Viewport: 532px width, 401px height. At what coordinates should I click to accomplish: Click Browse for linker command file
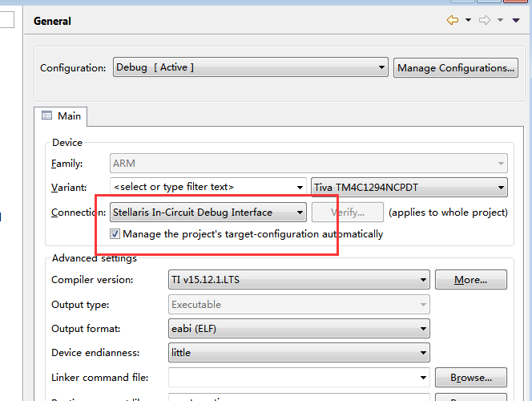[470, 378]
